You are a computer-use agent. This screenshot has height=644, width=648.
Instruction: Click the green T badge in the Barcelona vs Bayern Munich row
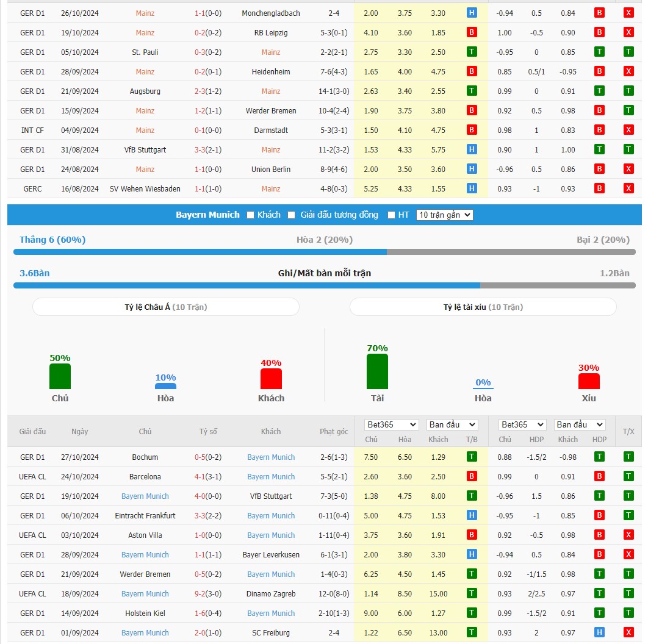tap(628, 476)
